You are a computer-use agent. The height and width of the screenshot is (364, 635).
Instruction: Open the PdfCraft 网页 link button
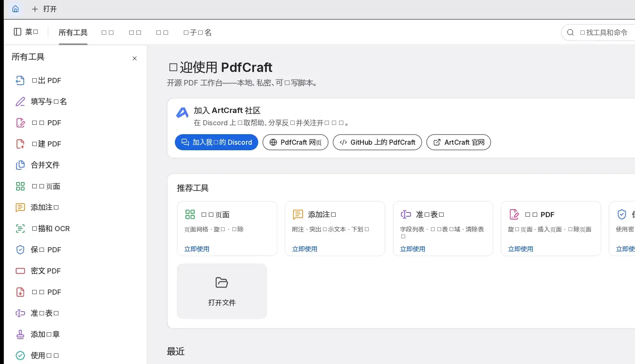tap(295, 142)
